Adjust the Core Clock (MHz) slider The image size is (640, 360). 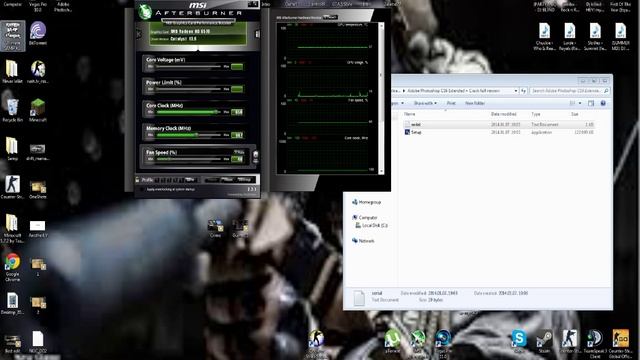point(189,112)
